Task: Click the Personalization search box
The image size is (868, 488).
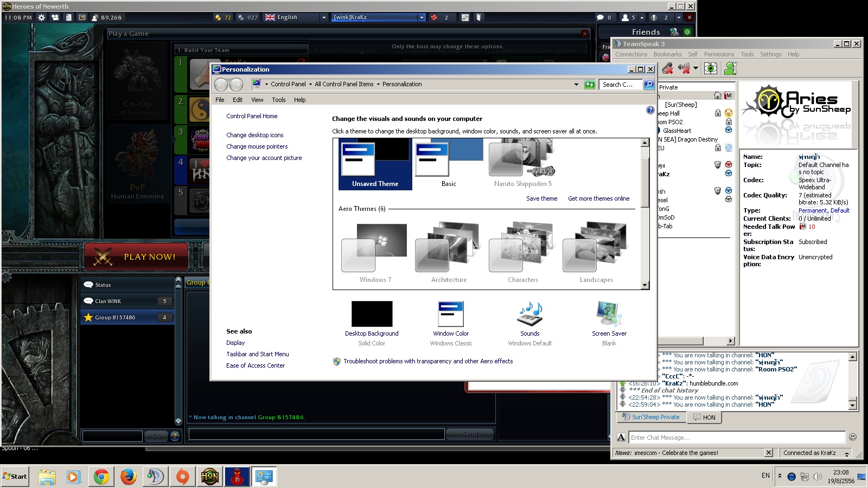Action: point(621,85)
